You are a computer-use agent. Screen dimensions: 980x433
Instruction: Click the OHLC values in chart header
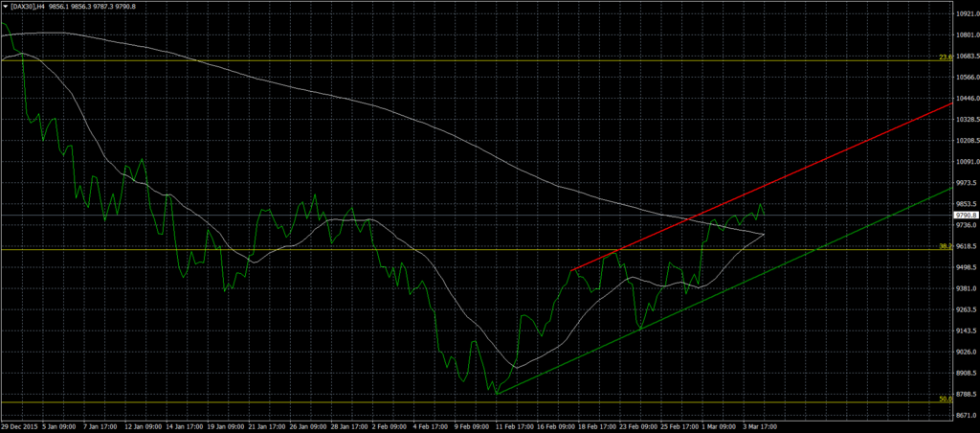pyautogui.click(x=100, y=6)
